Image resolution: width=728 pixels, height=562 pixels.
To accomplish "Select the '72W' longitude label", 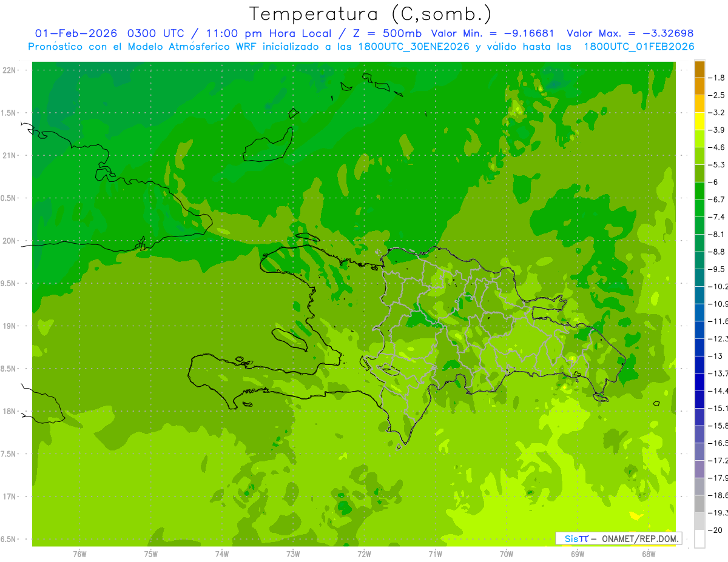I will tap(364, 555).
